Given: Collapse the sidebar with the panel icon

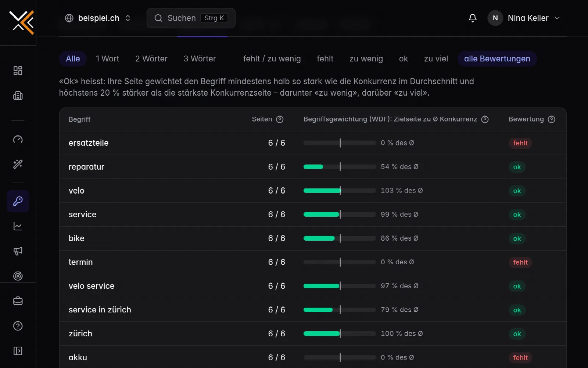Looking at the screenshot, I should [x=18, y=351].
